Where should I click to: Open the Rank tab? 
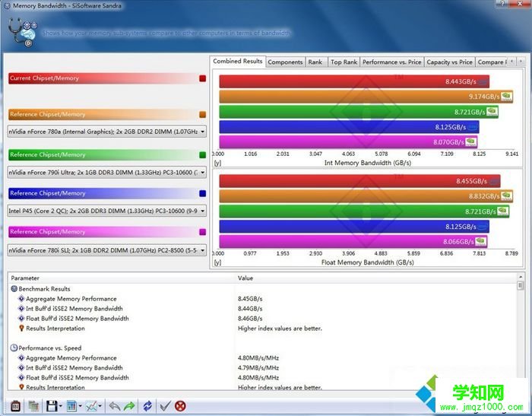[315, 62]
